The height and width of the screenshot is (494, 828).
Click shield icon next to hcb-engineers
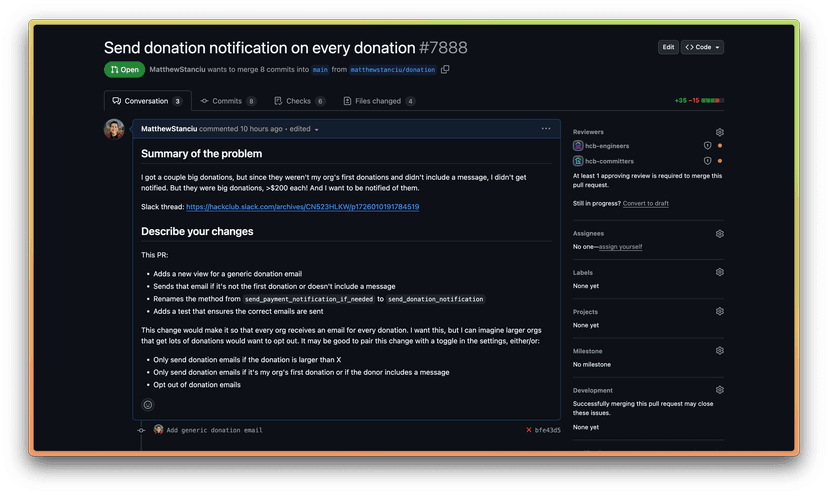tap(707, 146)
